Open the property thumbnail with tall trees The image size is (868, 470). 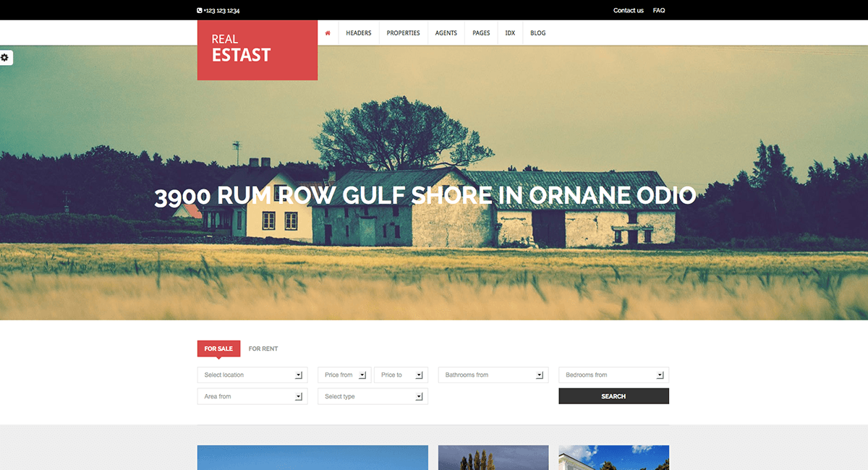493,458
